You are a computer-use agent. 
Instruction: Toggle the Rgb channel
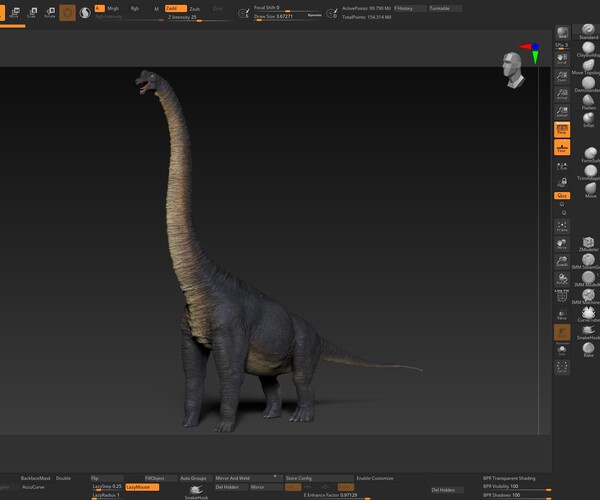tap(135, 8)
